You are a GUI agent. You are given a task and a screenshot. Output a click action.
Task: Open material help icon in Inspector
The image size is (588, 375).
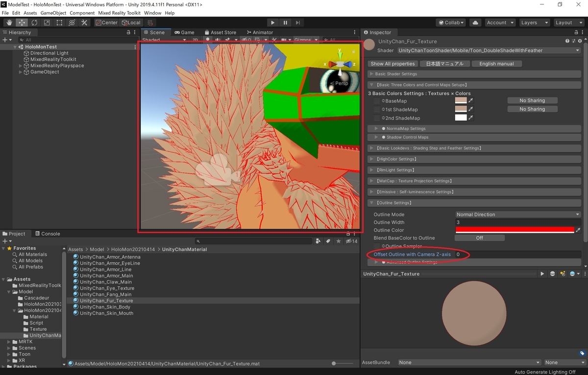[x=567, y=41]
